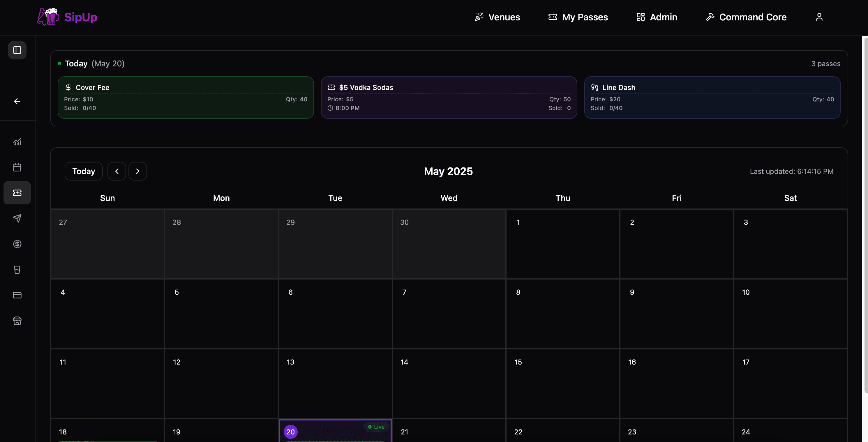
Task: Go to previous month chevron
Action: pyautogui.click(x=117, y=171)
